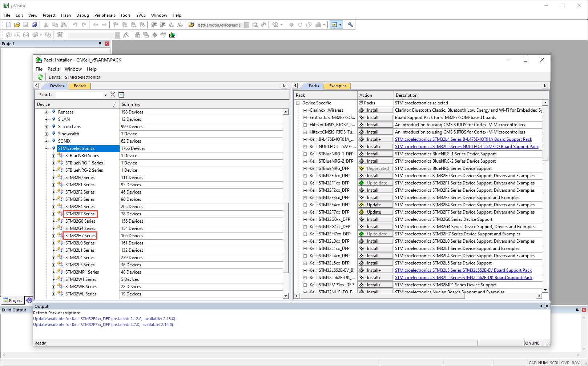588x366 pixels.
Task: Open the Peripherals menu in µVision
Action: [x=105, y=15]
